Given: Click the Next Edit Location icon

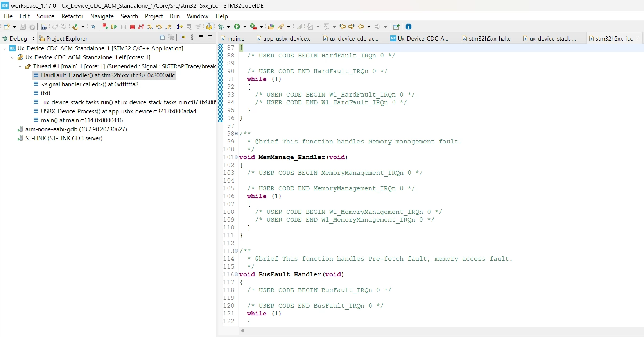Looking at the screenshot, I should click(x=352, y=27).
